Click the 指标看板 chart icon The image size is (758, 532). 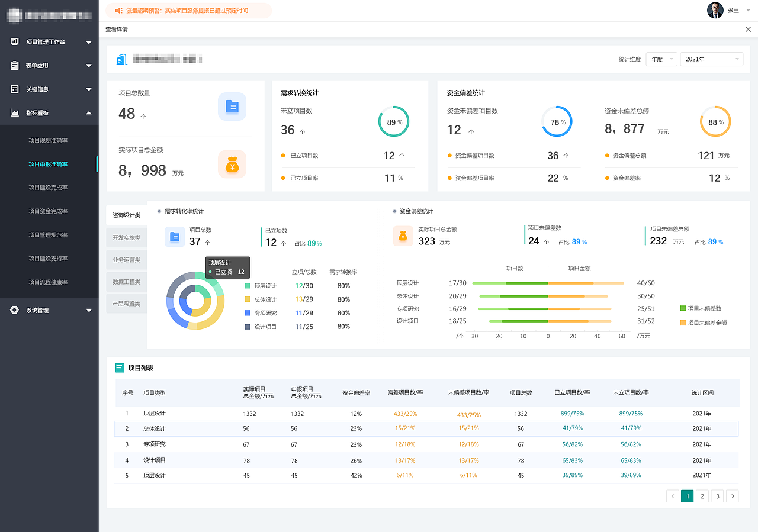coord(15,113)
